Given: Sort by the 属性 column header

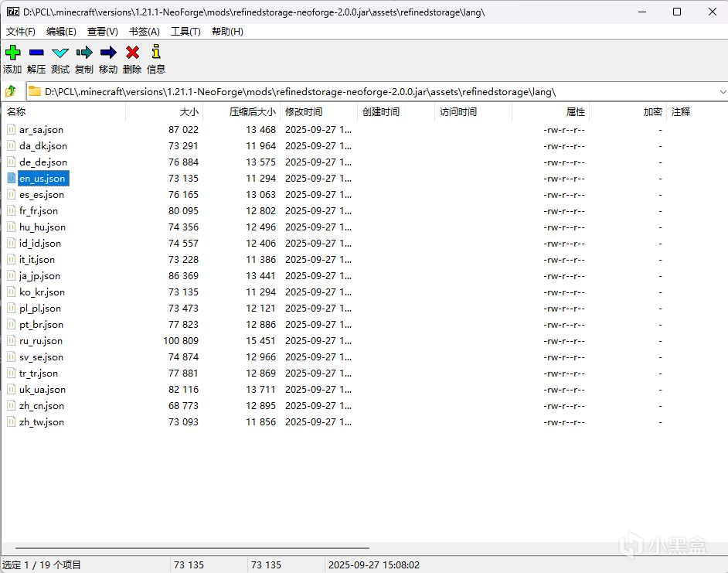Looking at the screenshot, I should (550, 111).
